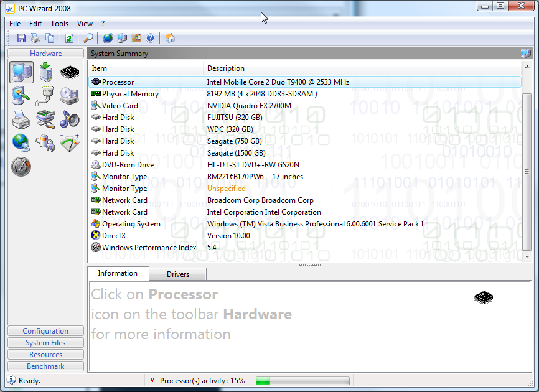
Task: Refresh data with the green refresh icon
Action: pos(68,38)
